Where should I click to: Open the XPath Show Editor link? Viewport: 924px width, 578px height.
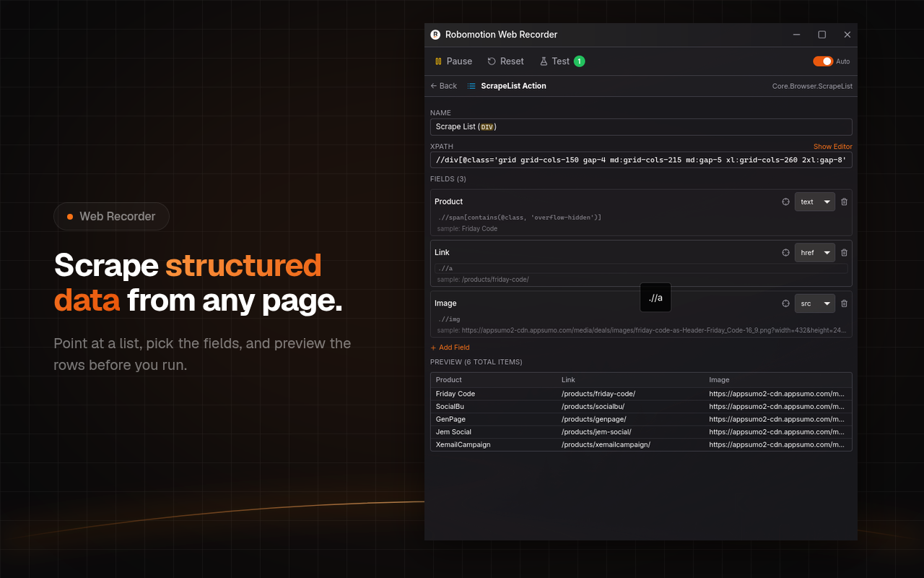[x=833, y=147]
